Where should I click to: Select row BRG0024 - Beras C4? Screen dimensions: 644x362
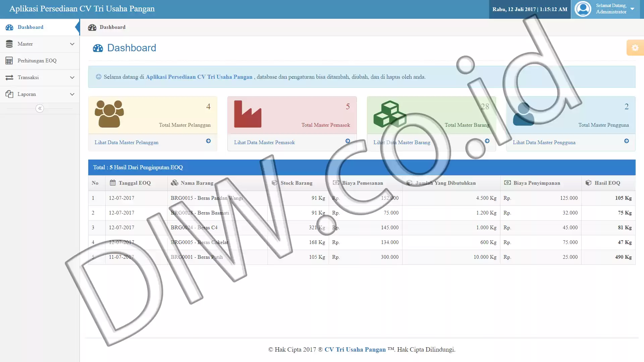362,228
